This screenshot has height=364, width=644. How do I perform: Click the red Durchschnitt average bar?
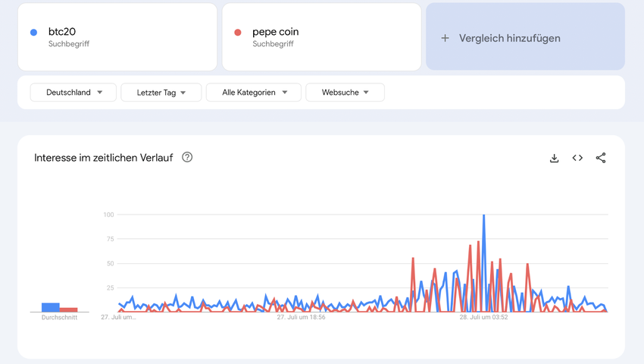coord(69,309)
